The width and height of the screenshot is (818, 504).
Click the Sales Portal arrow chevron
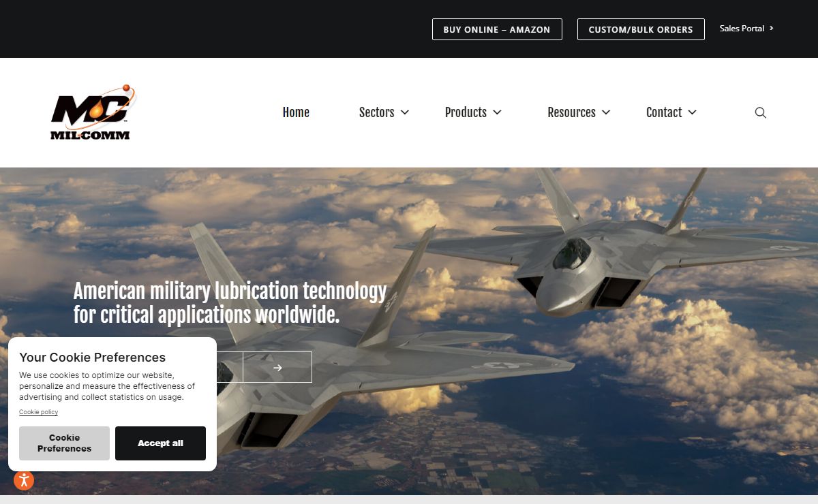(772, 29)
